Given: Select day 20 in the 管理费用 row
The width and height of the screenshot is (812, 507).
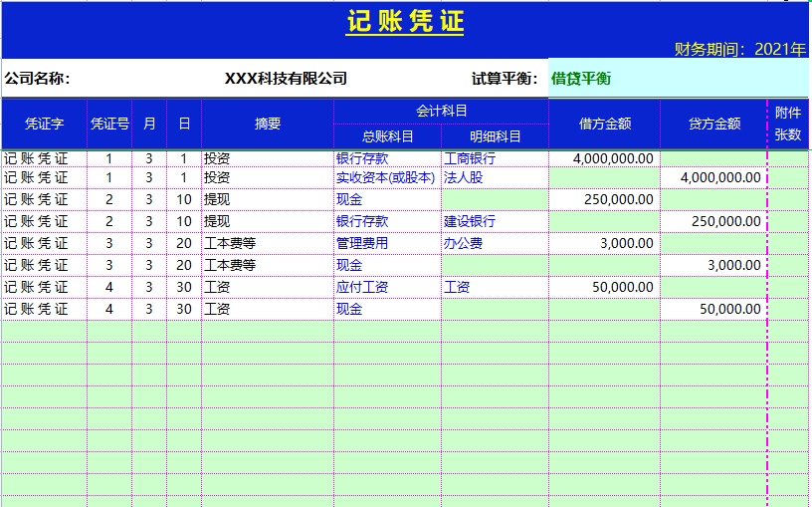Looking at the screenshot, I should (x=184, y=243).
